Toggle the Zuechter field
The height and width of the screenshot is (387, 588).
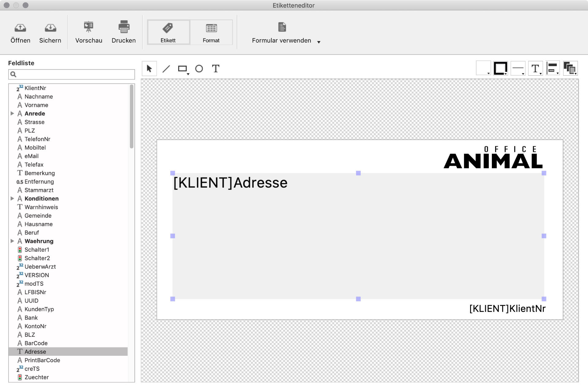point(36,377)
